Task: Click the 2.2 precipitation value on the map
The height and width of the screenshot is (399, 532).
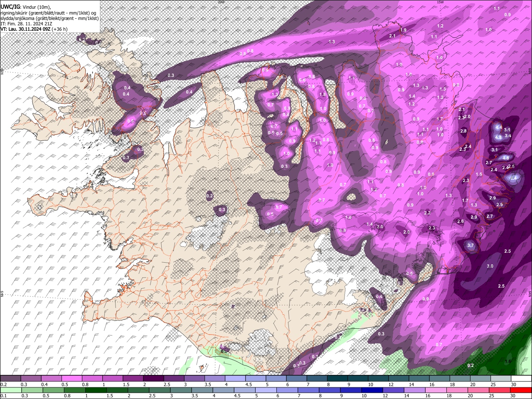Action: (x=428, y=213)
